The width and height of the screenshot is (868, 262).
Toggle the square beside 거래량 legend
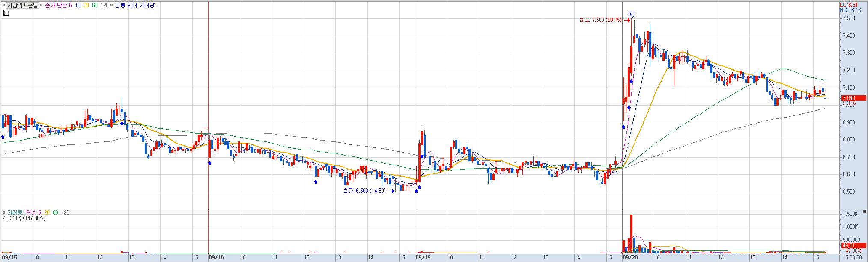click(4, 212)
